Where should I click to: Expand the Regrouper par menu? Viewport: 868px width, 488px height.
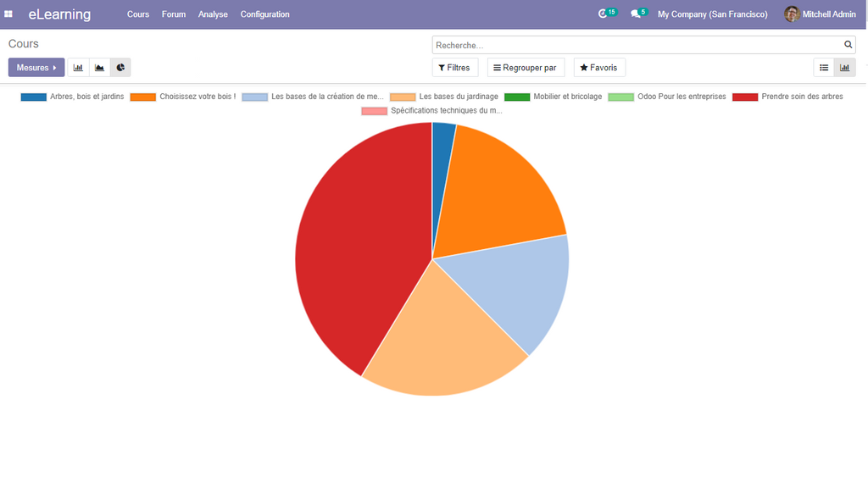tap(526, 68)
